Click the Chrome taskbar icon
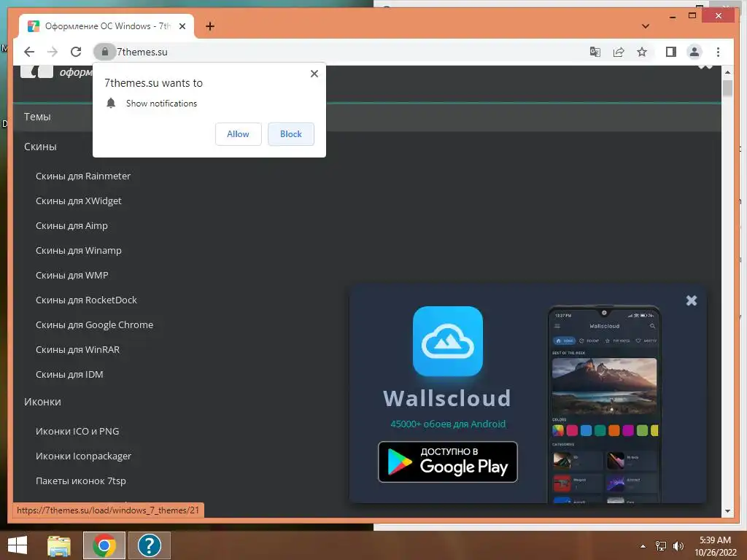Screen dimensions: 747x560 click(x=104, y=545)
